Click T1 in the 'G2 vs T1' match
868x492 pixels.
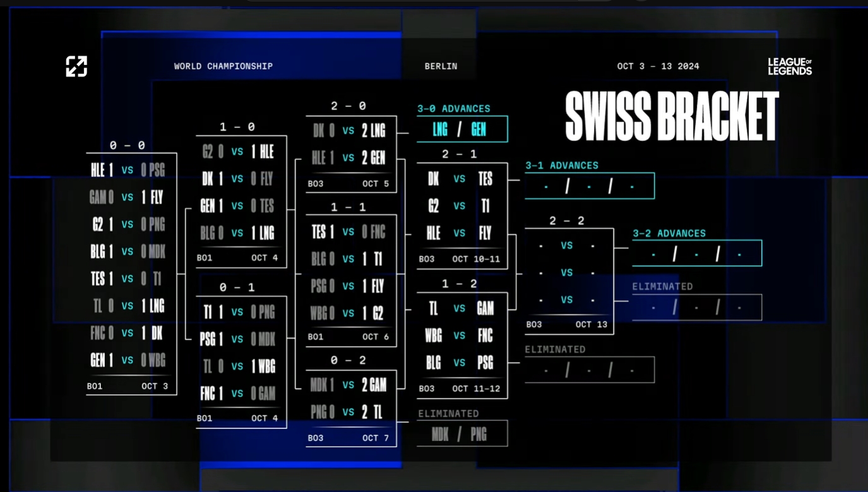(485, 206)
